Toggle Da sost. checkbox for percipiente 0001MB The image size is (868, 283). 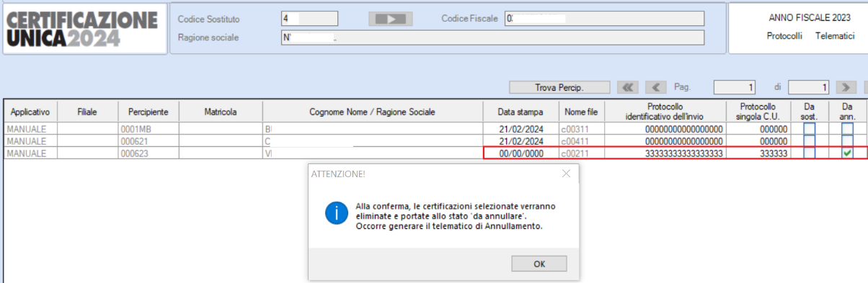[x=810, y=129]
